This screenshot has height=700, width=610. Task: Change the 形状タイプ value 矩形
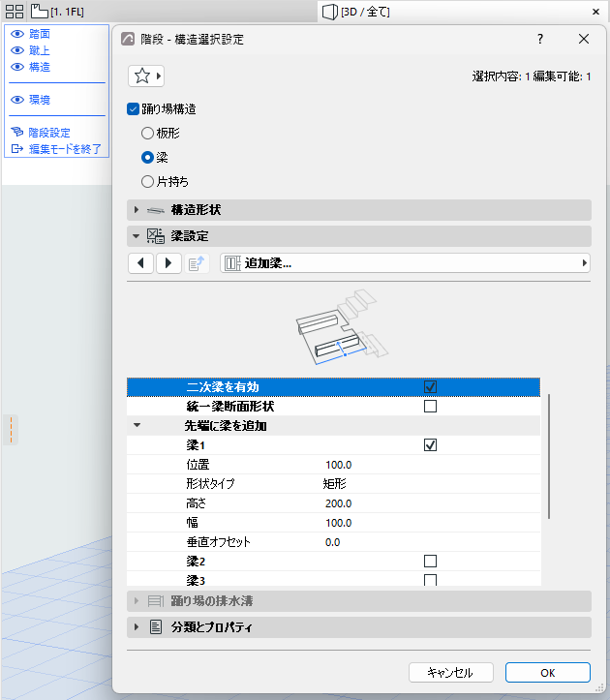[334, 484]
